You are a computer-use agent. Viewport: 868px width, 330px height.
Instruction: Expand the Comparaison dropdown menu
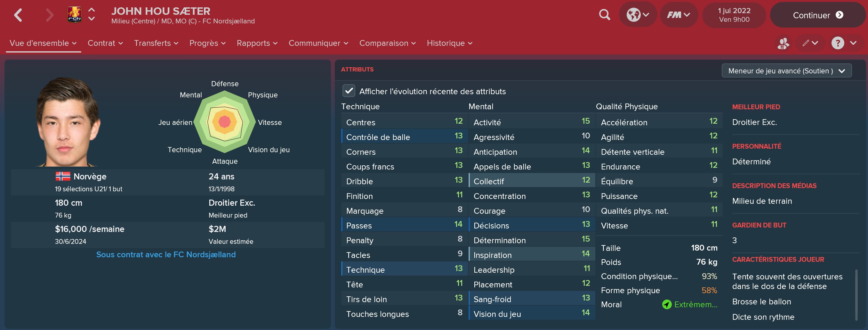pos(388,43)
